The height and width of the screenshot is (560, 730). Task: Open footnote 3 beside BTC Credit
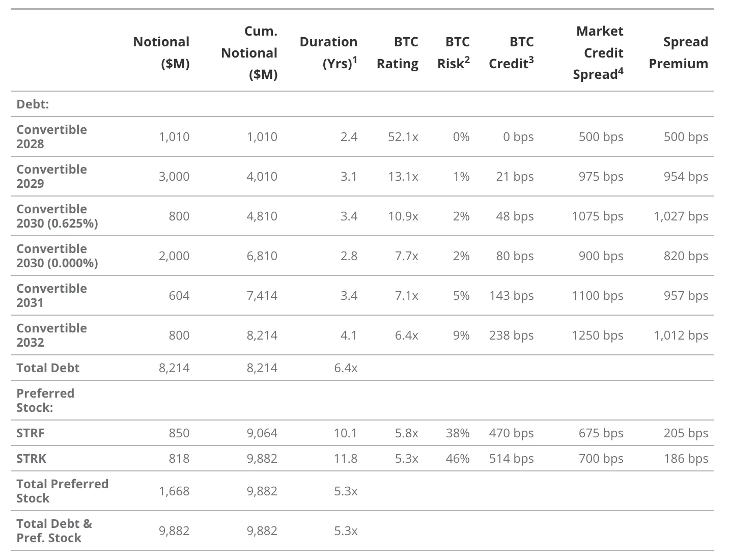(x=531, y=60)
